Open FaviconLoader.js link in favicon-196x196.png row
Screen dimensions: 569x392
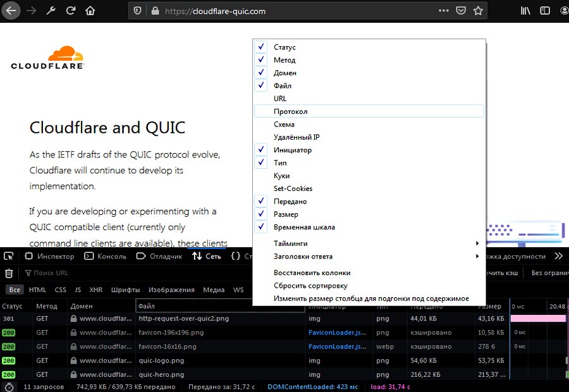click(x=338, y=333)
